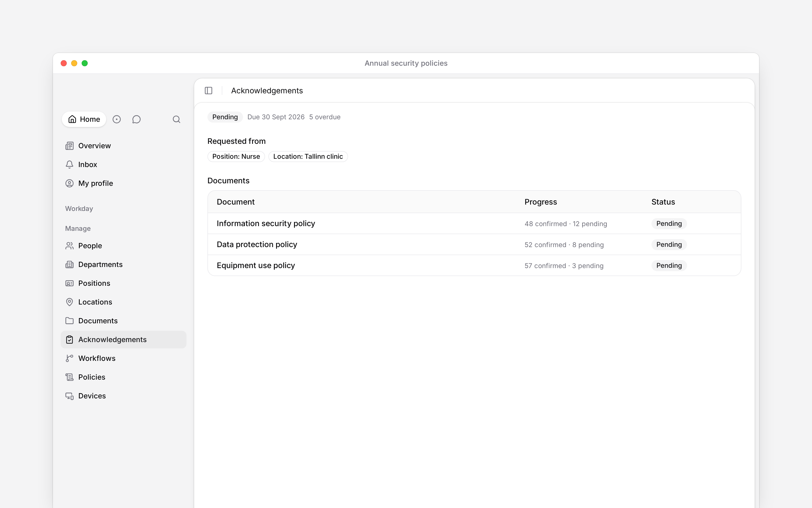
Task: Click the Document column header
Action: pos(236,202)
